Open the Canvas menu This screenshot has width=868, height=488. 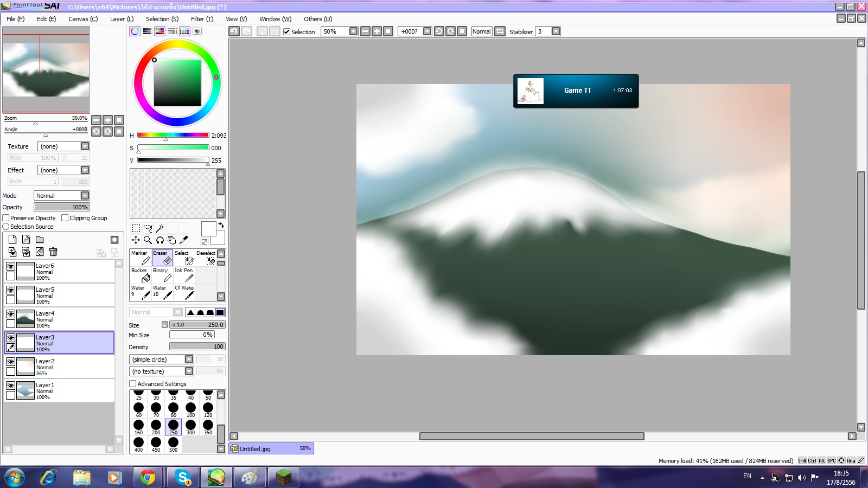[83, 19]
